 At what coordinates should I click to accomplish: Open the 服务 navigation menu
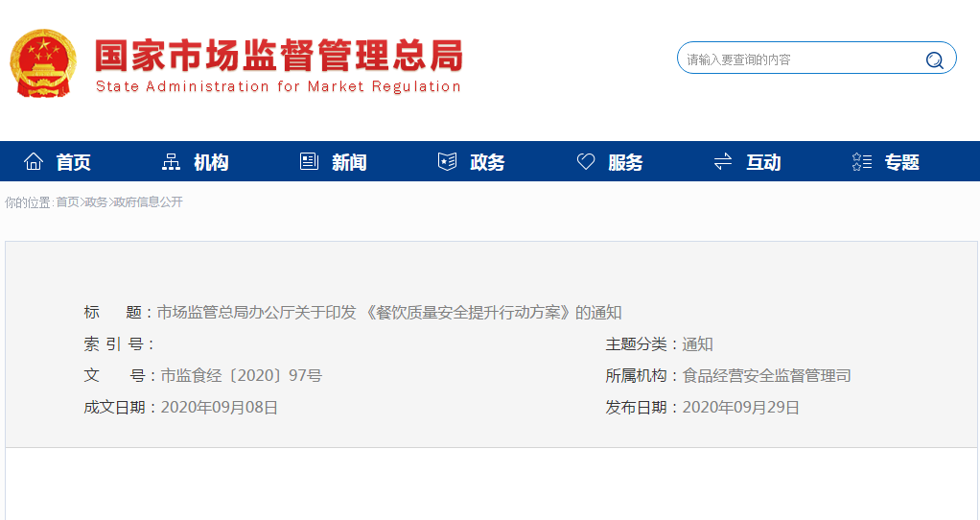[x=625, y=162]
